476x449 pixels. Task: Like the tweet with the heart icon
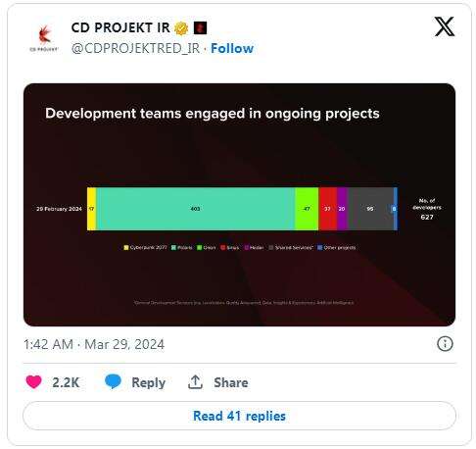(33, 381)
